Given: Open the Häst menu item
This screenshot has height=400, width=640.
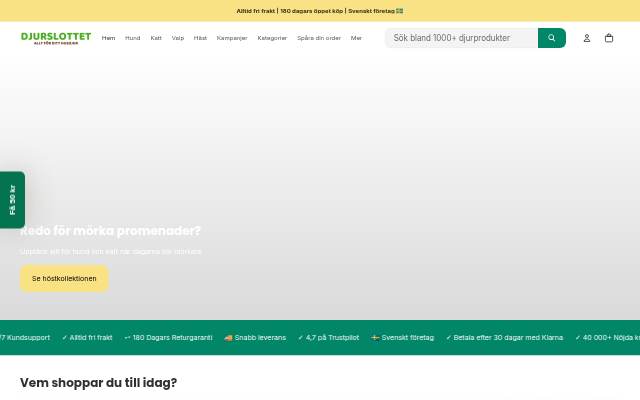Looking at the screenshot, I should pyautogui.click(x=200, y=38).
